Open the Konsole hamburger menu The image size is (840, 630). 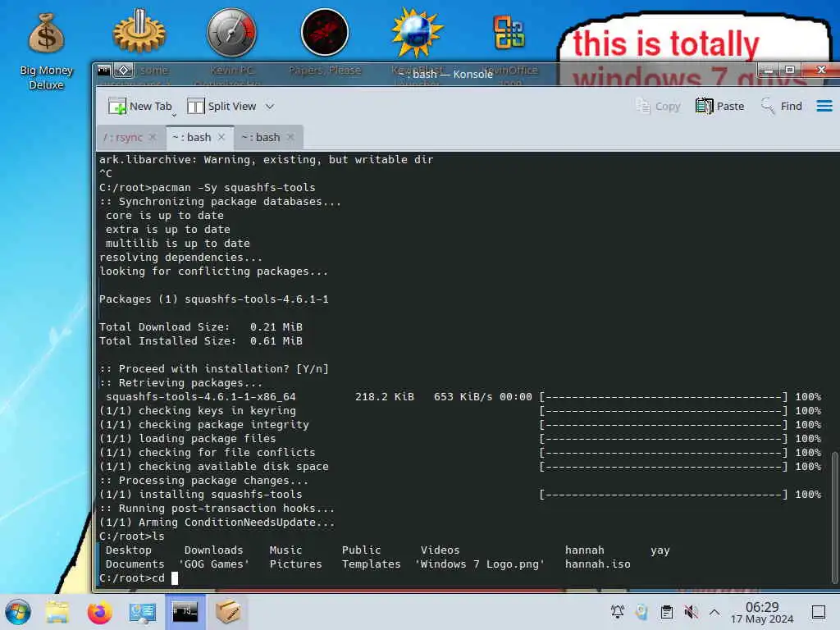(824, 106)
